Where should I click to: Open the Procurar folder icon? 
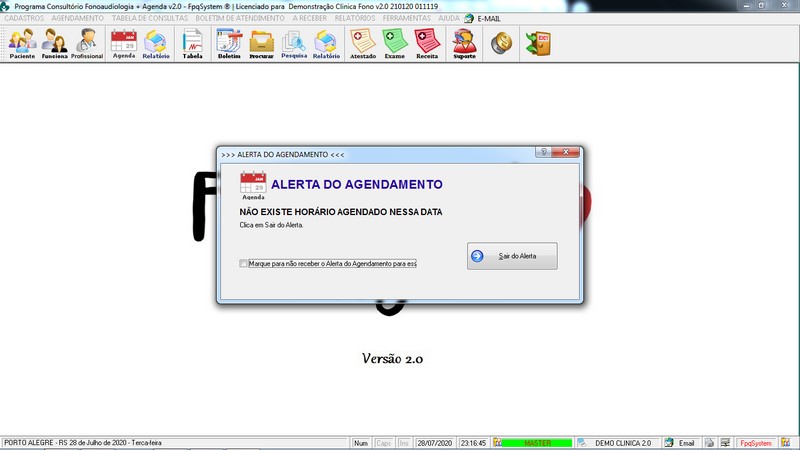[261, 44]
